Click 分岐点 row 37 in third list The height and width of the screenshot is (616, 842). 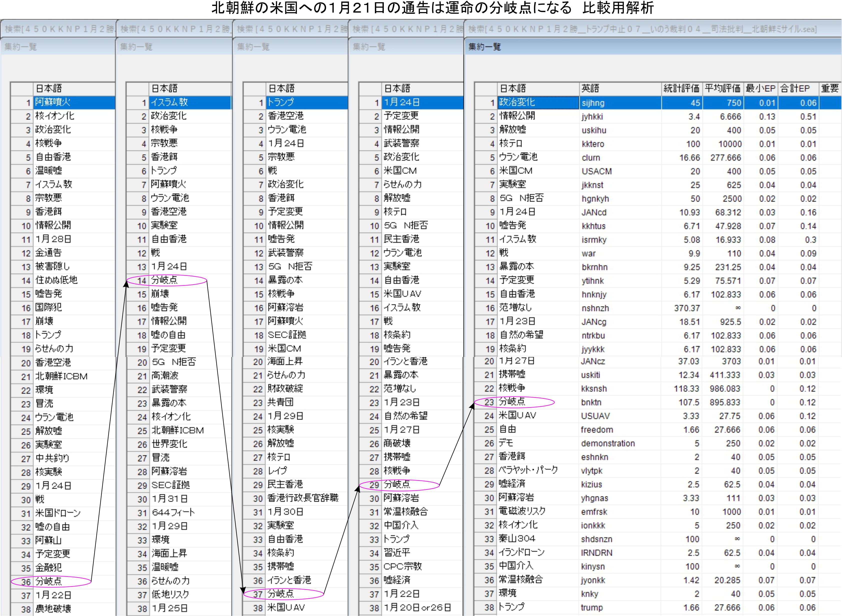pyautogui.click(x=281, y=594)
